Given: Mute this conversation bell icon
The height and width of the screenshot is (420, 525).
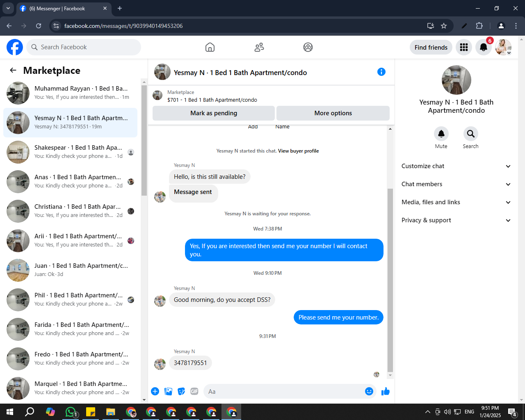Looking at the screenshot, I should (x=441, y=134).
